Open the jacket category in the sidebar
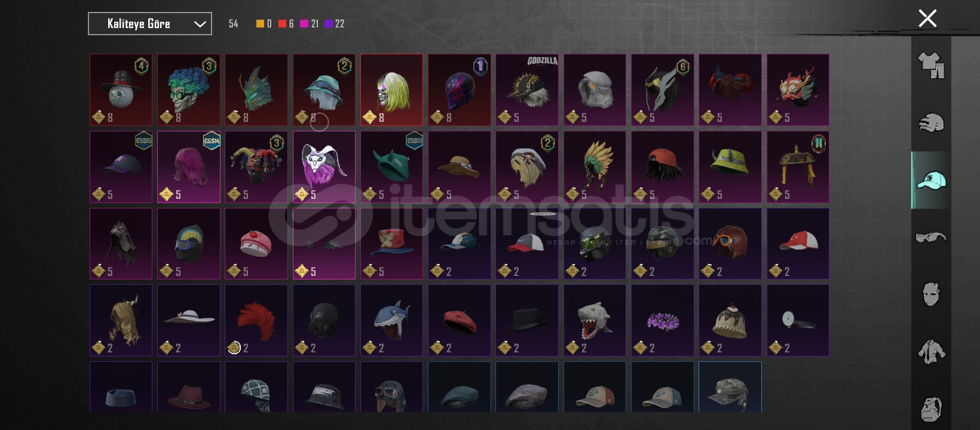Viewport: 980px width, 430px height. pos(931,352)
